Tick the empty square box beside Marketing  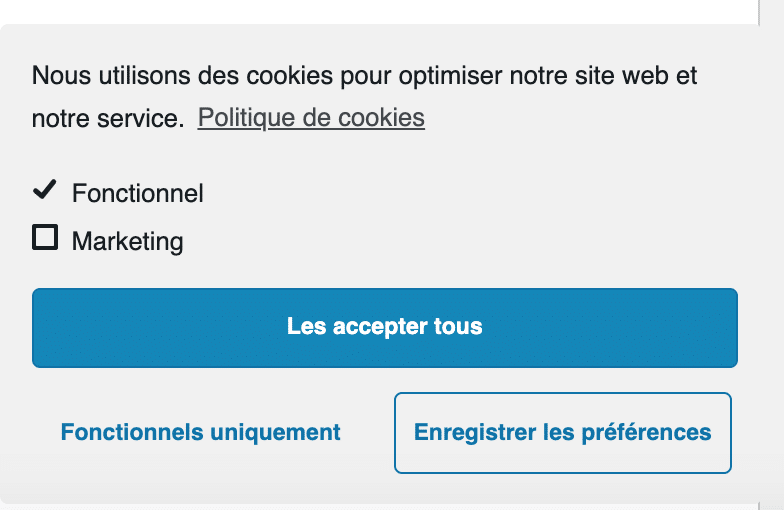click(x=45, y=238)
